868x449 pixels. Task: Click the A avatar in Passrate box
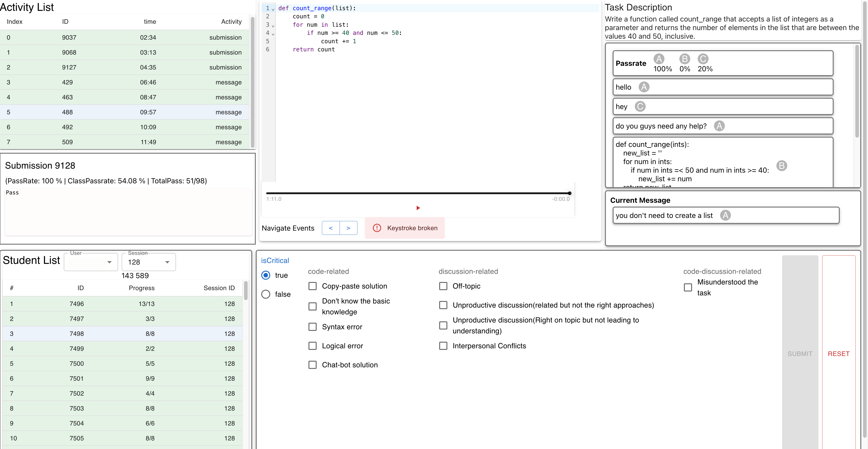coord(659,59)
